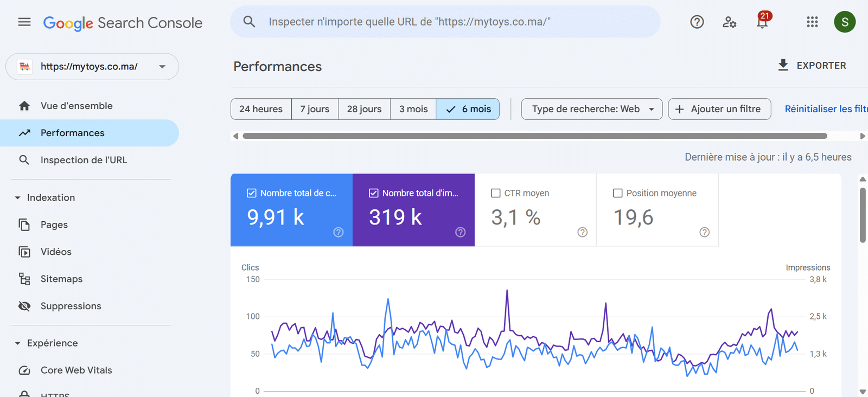
Task: Click the vertical page scrollbar thumb
Action: pos(863,215)
